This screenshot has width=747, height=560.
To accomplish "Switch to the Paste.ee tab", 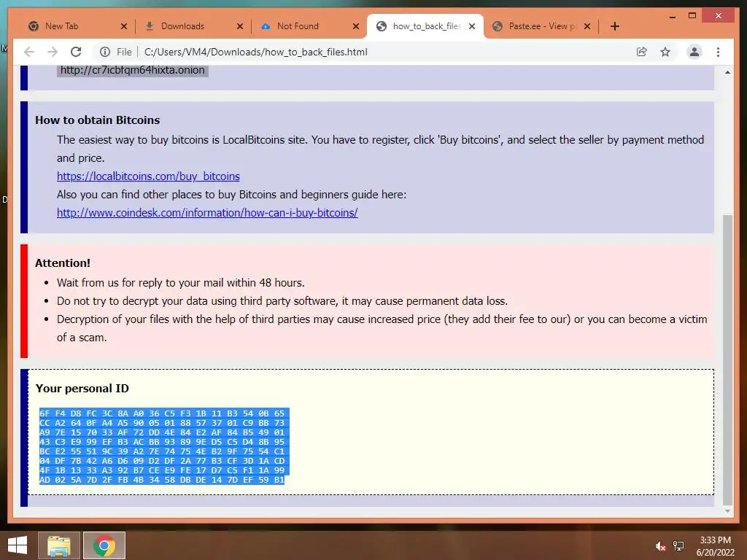I will pos(541,26).
